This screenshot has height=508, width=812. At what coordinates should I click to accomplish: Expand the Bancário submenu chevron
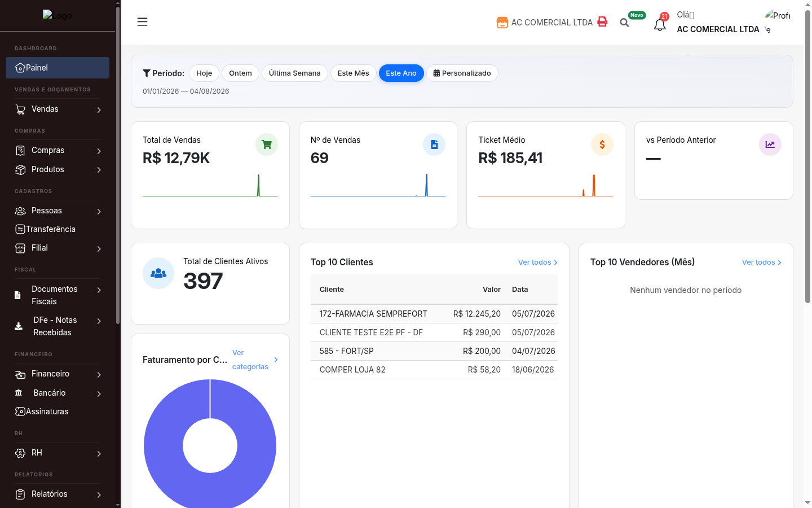click(x=99, y=394)
